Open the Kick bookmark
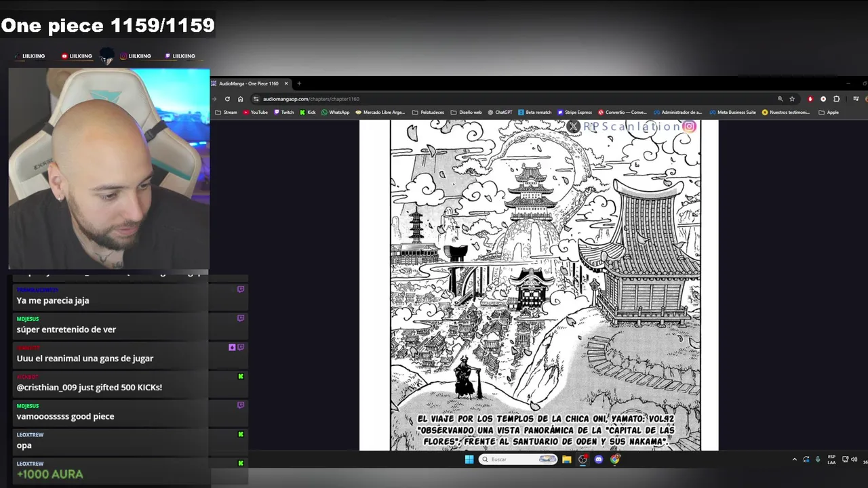This screenshot has width=868, height=488. (x=308, y=113)
